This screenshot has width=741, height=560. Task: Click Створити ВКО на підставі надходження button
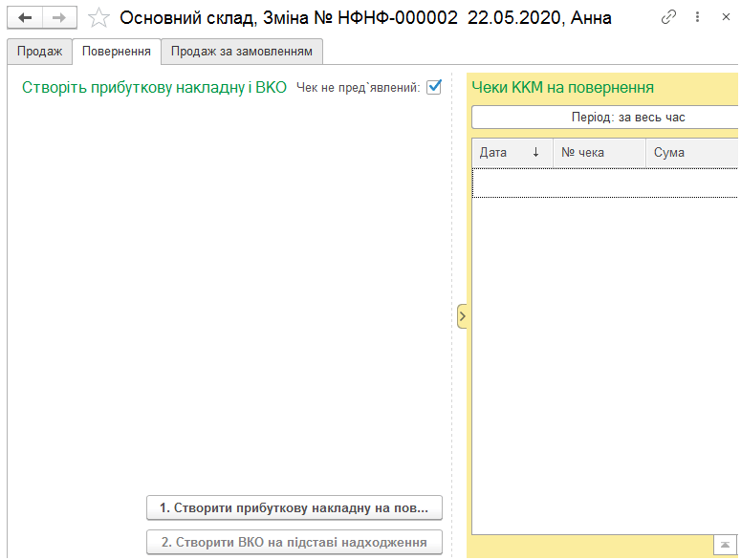click(x=294, y=542)
